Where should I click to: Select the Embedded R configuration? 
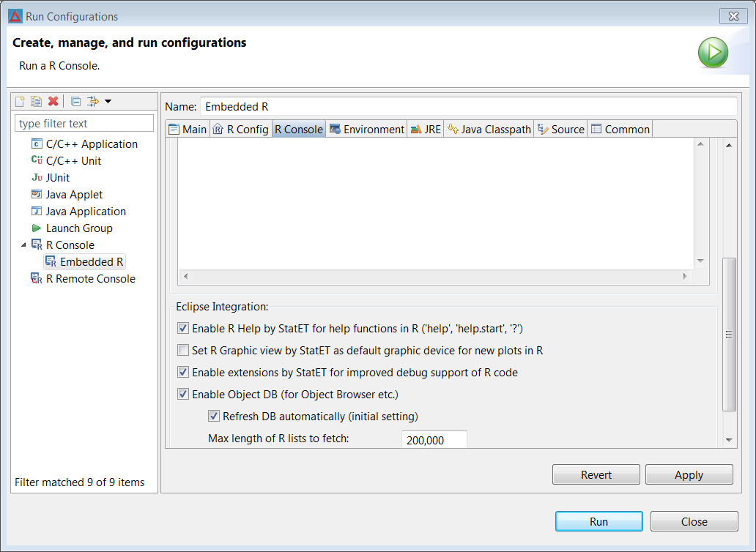(x=85, y=261)
